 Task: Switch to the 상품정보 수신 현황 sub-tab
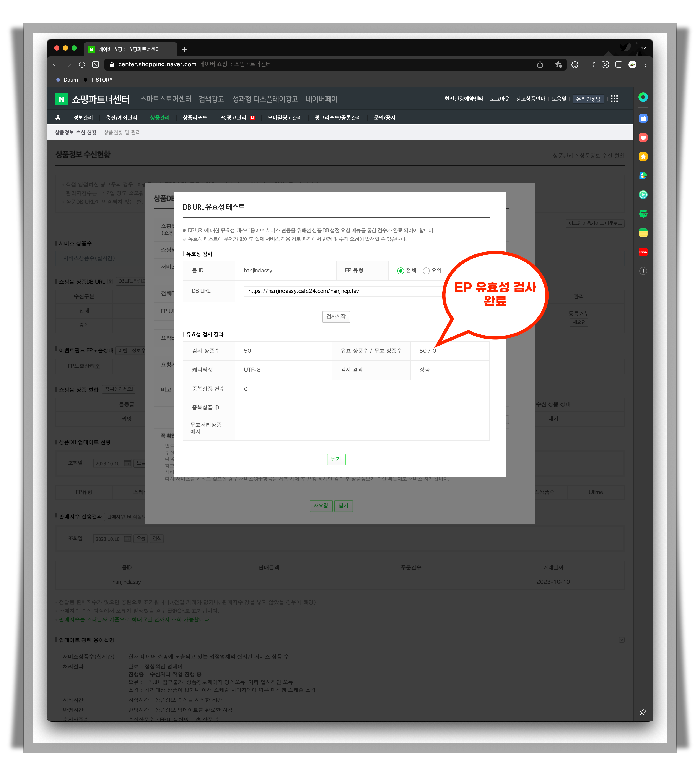click(x=75, y=132)
